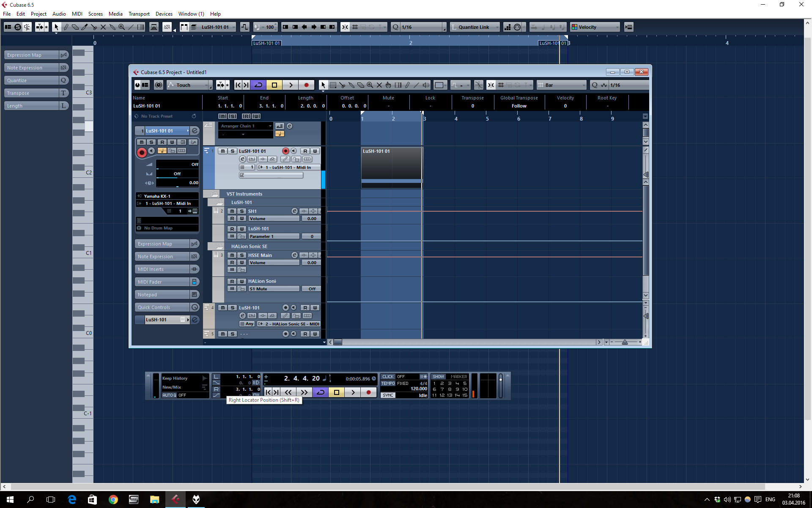Solo the SH1 instrument track
The width and height of the screenshot is (812, 508).
point(242,211)
